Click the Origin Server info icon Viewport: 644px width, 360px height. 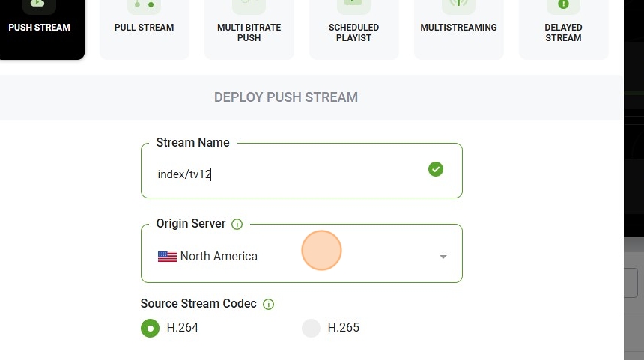pos(237,224)
